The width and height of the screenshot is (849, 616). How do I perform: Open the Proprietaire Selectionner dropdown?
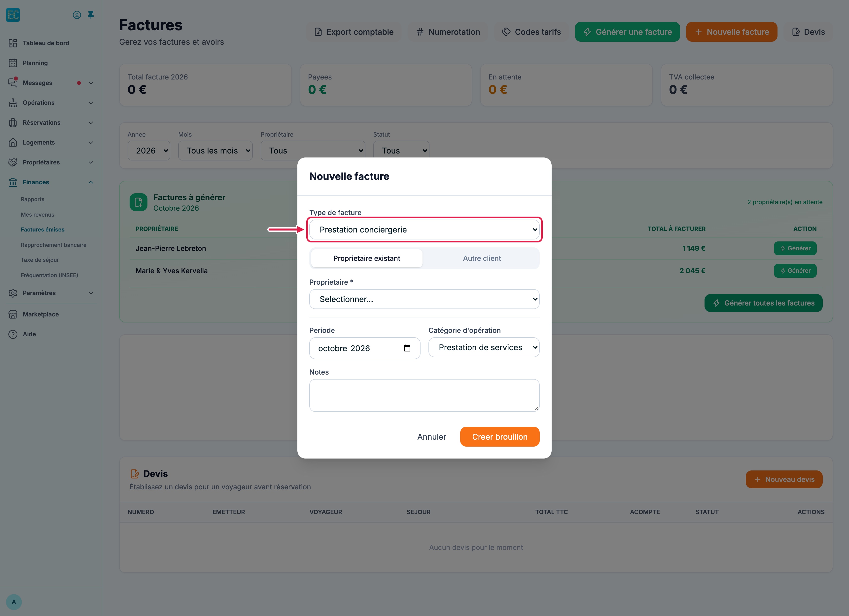[x=424, y=299]
